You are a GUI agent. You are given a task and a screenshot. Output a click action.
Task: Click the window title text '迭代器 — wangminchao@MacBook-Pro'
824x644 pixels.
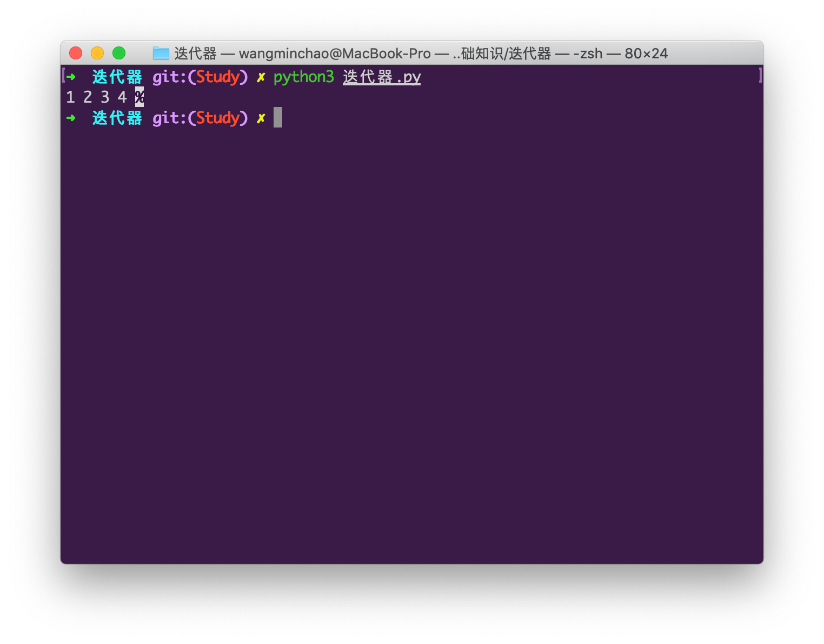pyautogui.click(x=302, y=53)
